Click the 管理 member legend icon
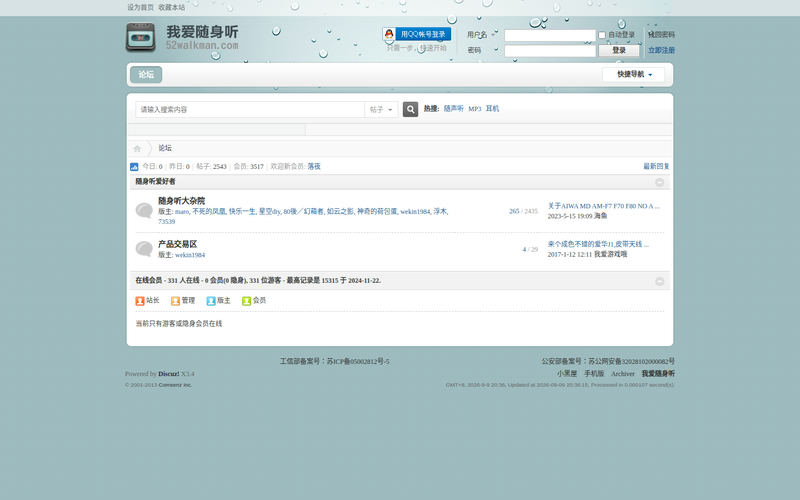Screen dimensions: 800x500 pos(175,301)
